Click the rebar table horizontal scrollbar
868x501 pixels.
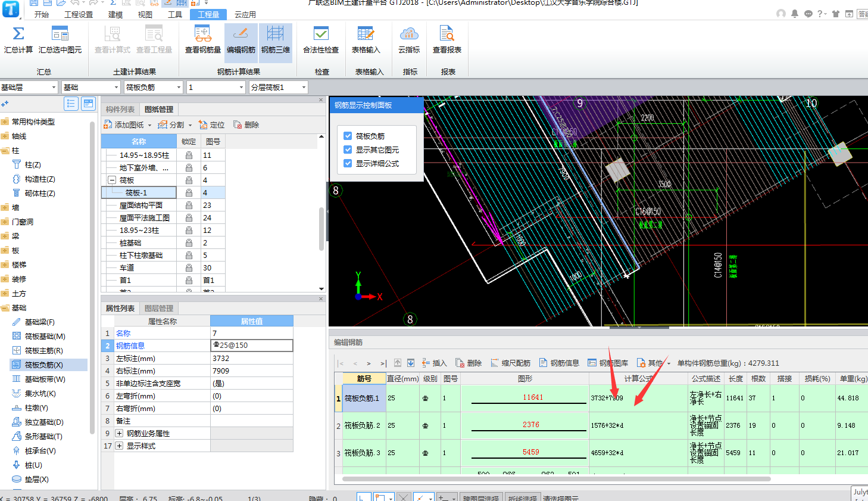coord(556,478)
